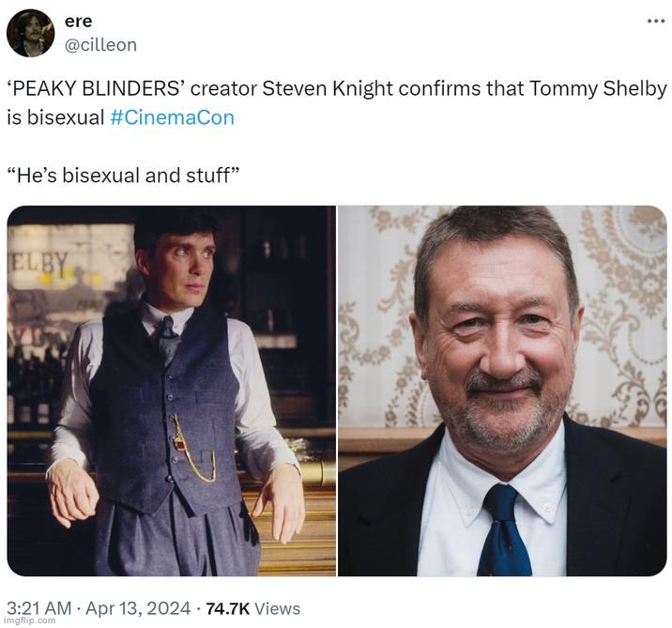Click the "Views" label beside 74.7K
Viewport: 672px width, 628px height.
click(x=277, y=608)
